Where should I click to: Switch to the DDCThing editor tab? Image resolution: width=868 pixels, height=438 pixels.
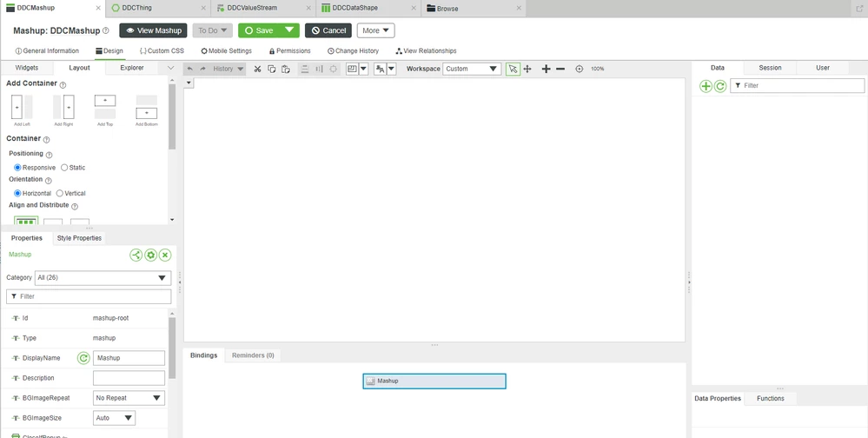(x=158, y=9)
